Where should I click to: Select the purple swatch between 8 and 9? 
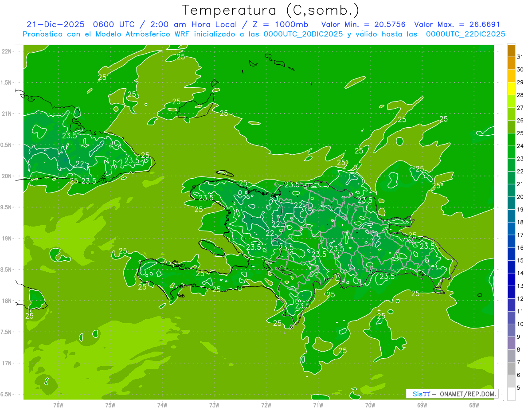coord(511,343)
